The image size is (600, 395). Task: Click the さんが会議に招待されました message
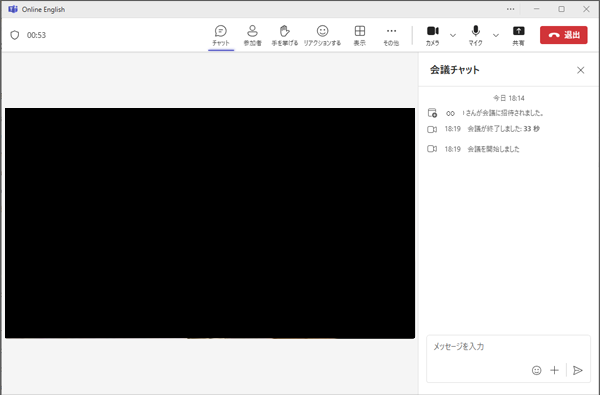(x=503, y=113)
